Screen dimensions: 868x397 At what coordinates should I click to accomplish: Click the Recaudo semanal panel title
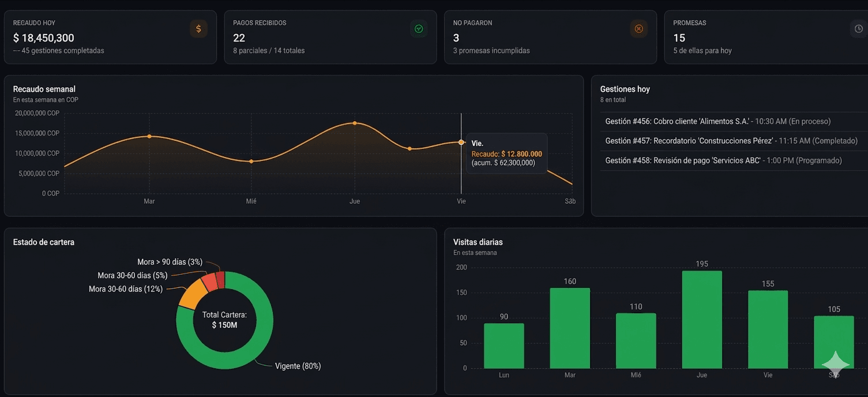click(x=44, y=89)
